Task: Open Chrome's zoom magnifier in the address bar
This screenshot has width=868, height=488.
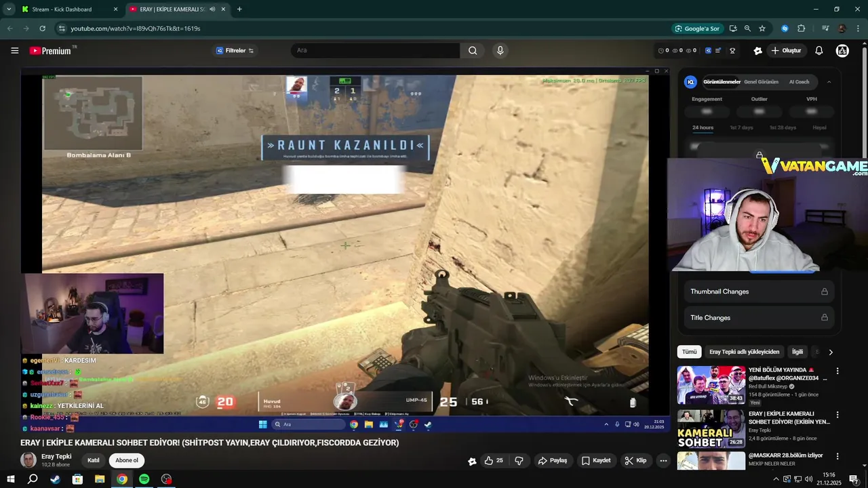Action: tap(747, 28)
